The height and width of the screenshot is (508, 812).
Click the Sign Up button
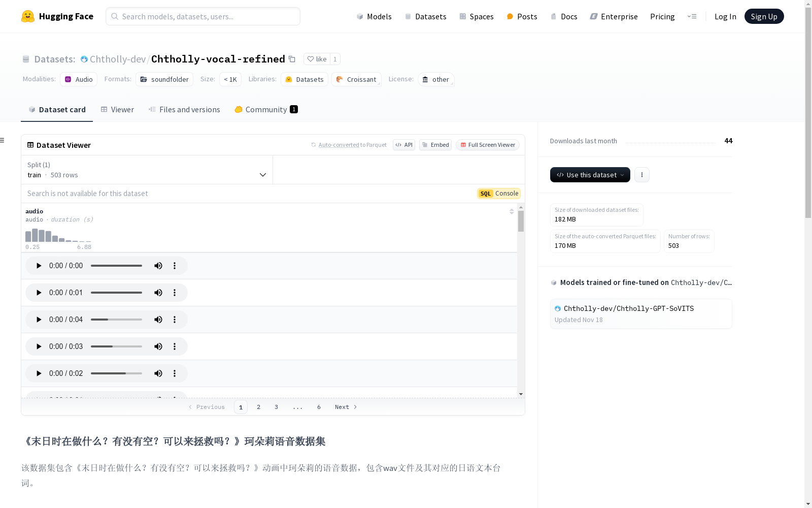tap(764, 16)
